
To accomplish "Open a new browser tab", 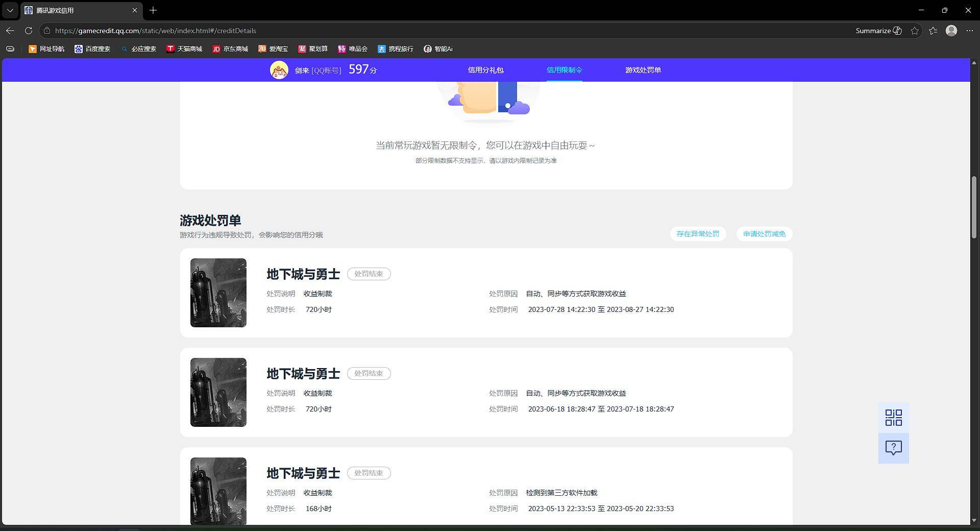I will (x=153, y=10).
